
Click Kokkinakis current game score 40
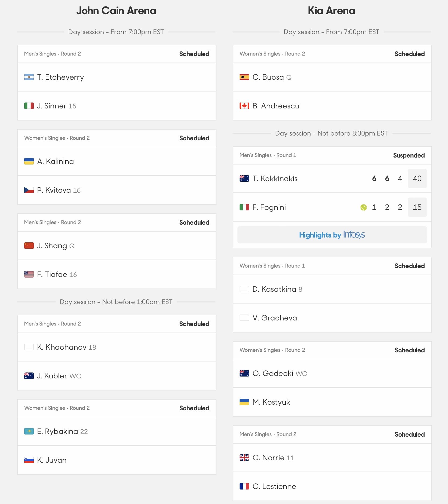click(417, 179)
